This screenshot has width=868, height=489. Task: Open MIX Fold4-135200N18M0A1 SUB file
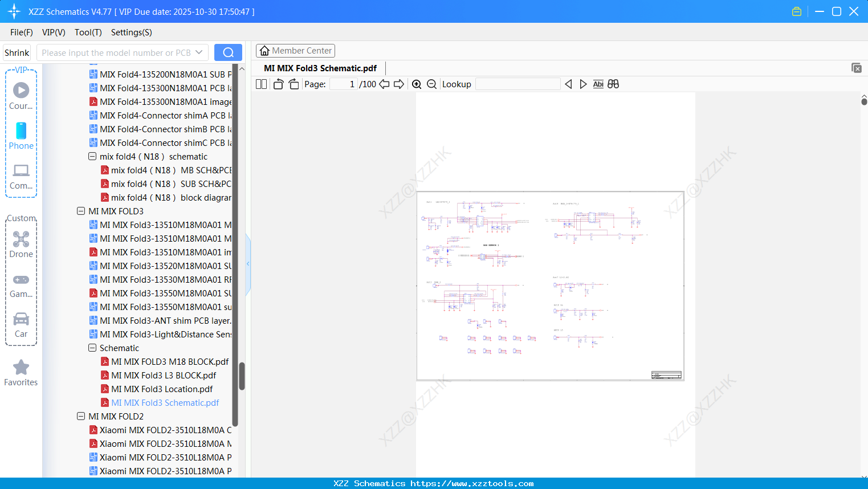coord(165,74)
